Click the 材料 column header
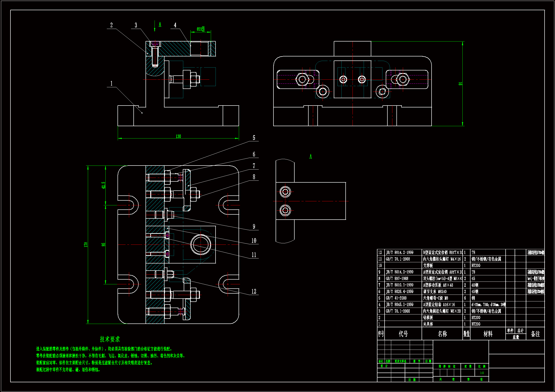555x392 pixels. point(488,334)
